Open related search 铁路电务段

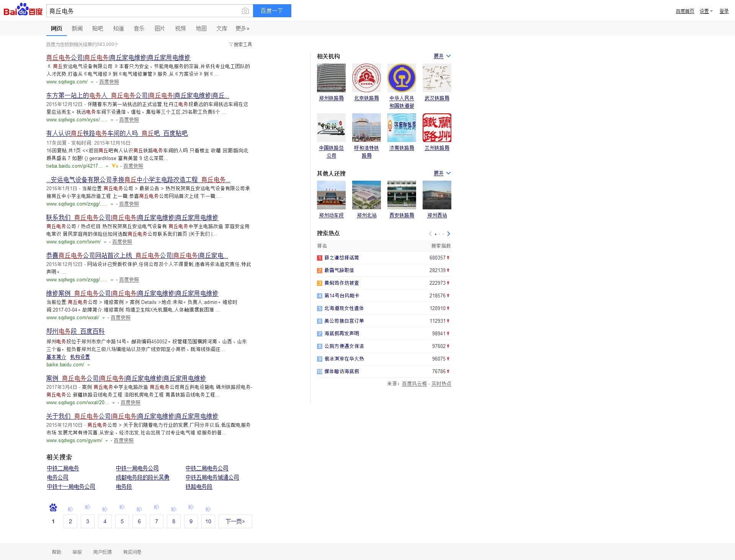(199, 487)
